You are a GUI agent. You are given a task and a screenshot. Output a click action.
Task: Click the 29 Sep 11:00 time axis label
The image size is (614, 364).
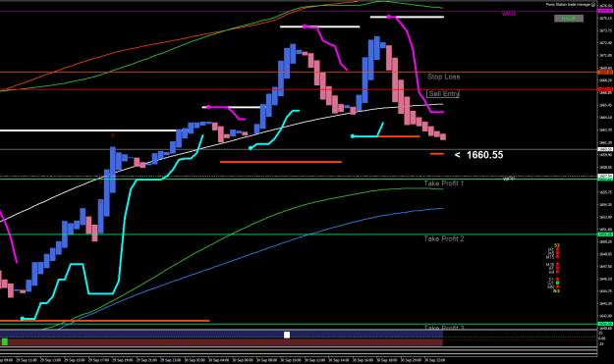27,360
